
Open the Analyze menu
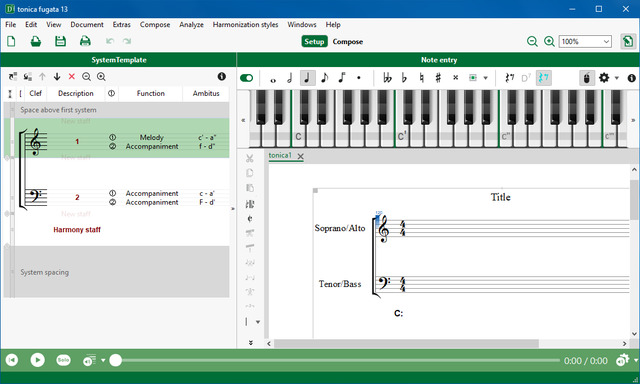pyautogui.click(x=191, y=24)
